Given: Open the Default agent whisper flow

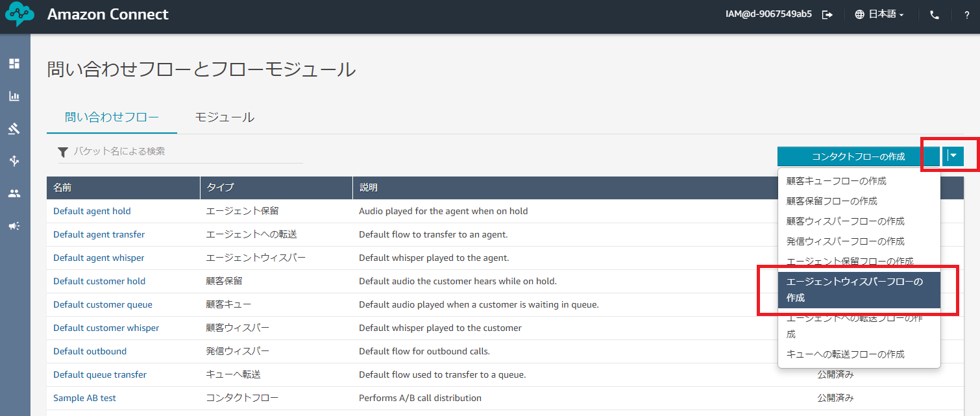Looking at the screenshot, I should [x=99, y=258].
